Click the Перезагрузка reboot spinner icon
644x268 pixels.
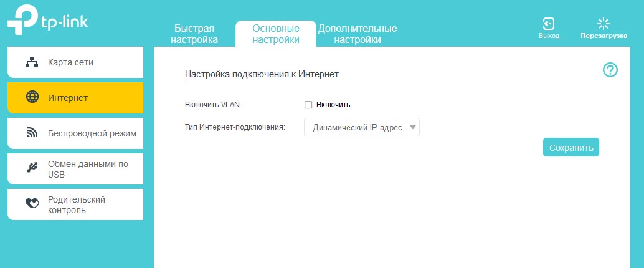coord(603,24)
